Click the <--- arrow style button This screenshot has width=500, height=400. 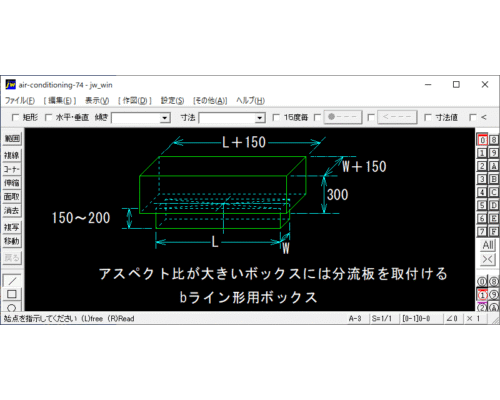point(397,117)
